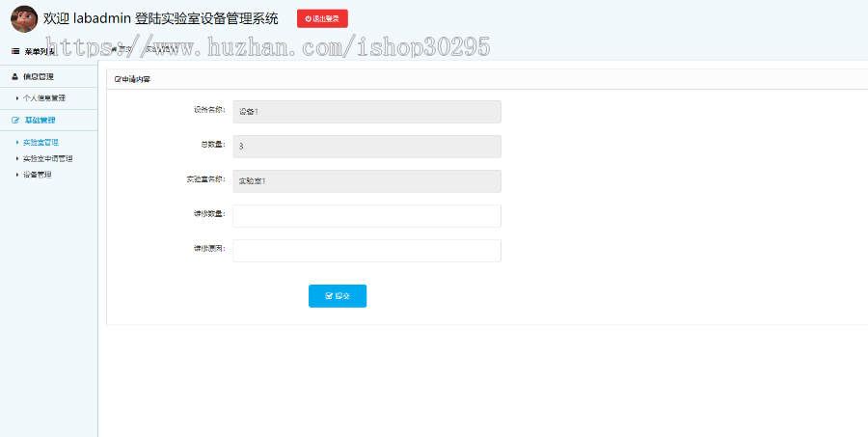Screen dimensions: 868x437
Task: Click the 实验室名称 field showing 实验室1
Action: pos(366,181)
